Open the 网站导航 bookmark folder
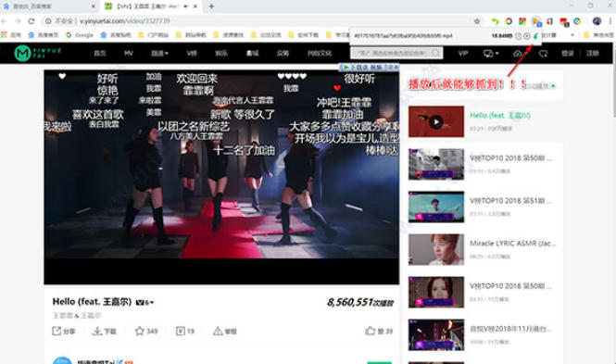 (x=191, y=35)
